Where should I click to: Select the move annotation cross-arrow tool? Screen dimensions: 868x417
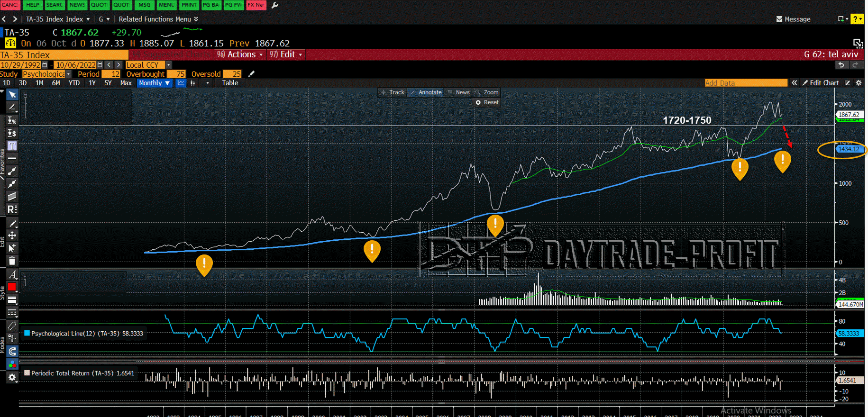(x=12, y=236)
